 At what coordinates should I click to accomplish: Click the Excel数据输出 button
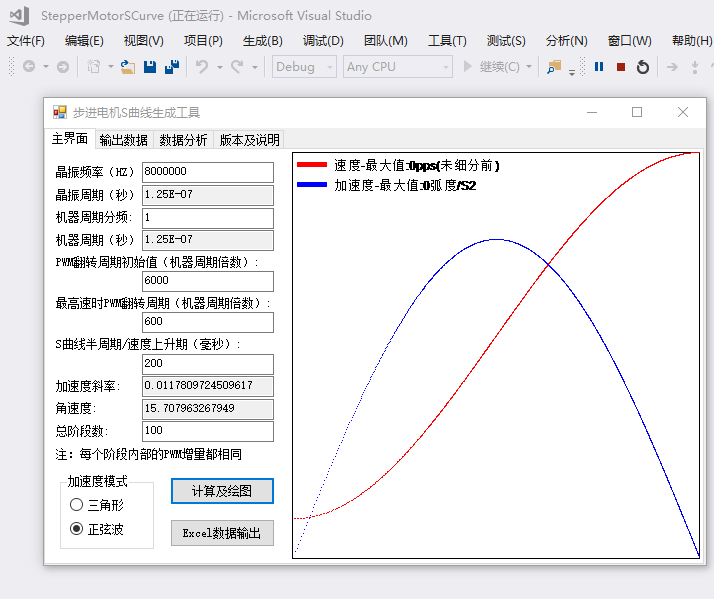(x=222, y=533)
